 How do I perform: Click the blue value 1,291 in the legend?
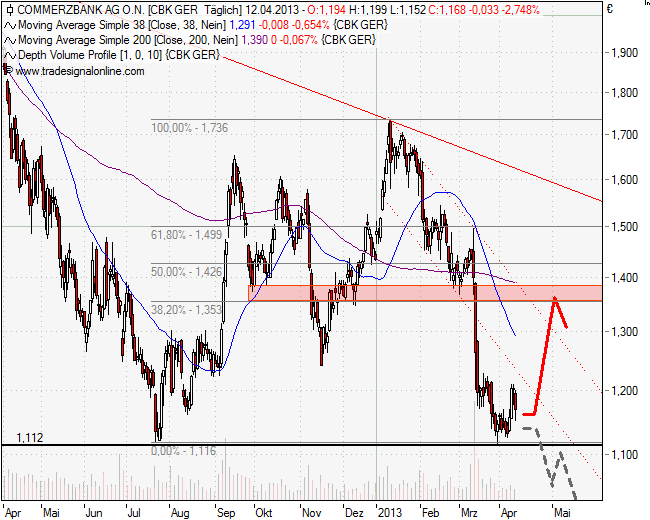tap(243, 25)
